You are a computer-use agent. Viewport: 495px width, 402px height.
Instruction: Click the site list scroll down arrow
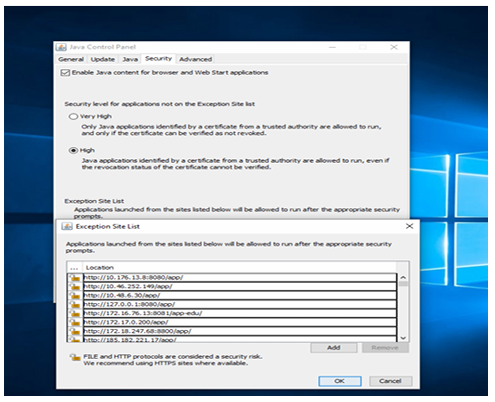click(x=403, y=338)
